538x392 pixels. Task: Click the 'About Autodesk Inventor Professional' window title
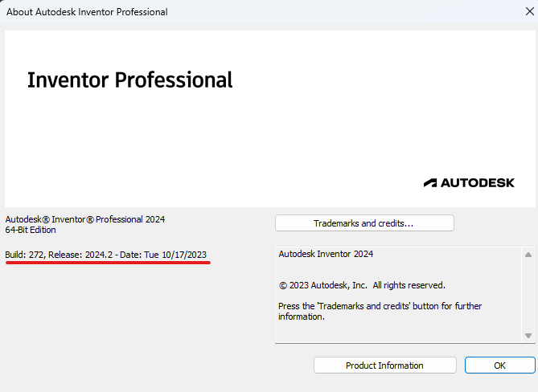point(87,12)
